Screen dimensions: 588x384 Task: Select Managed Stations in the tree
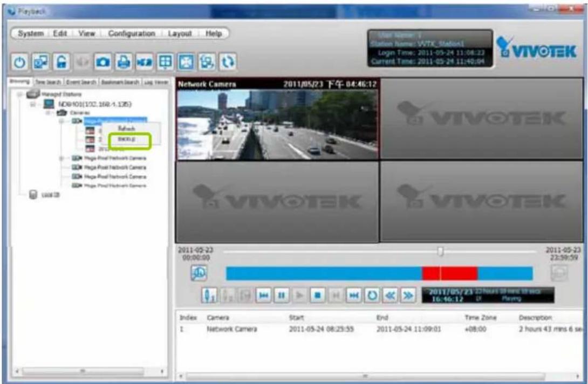[x=61, y=94]
